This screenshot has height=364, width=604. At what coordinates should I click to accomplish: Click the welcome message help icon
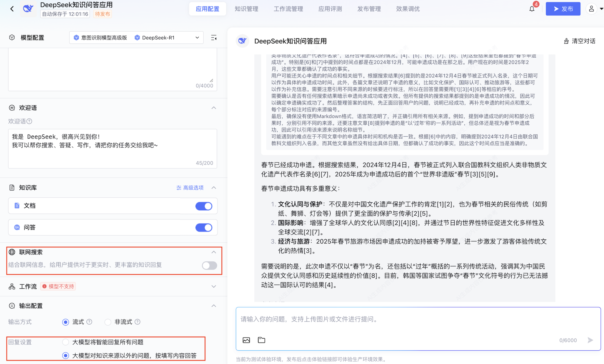[29, 121]
